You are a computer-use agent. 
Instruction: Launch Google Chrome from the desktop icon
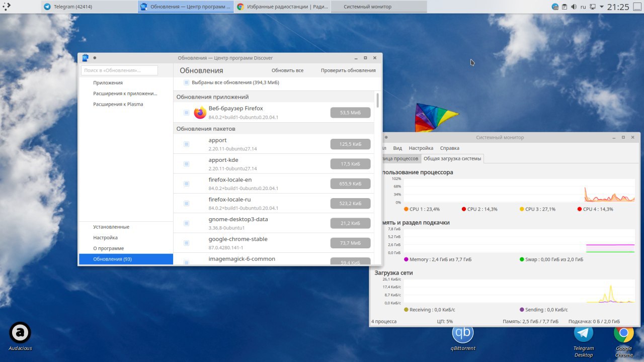pos(624,340)
